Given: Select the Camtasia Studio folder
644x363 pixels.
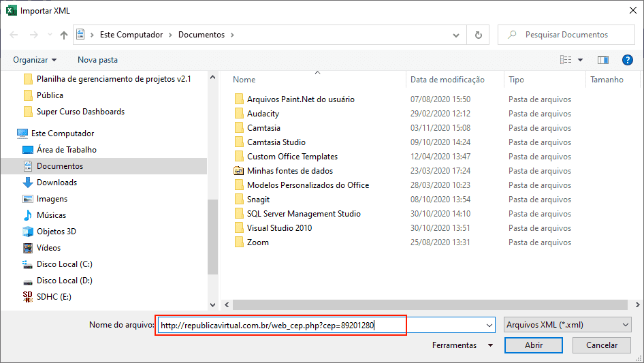Looking at the screenshot, I should [x=276, y=142].
